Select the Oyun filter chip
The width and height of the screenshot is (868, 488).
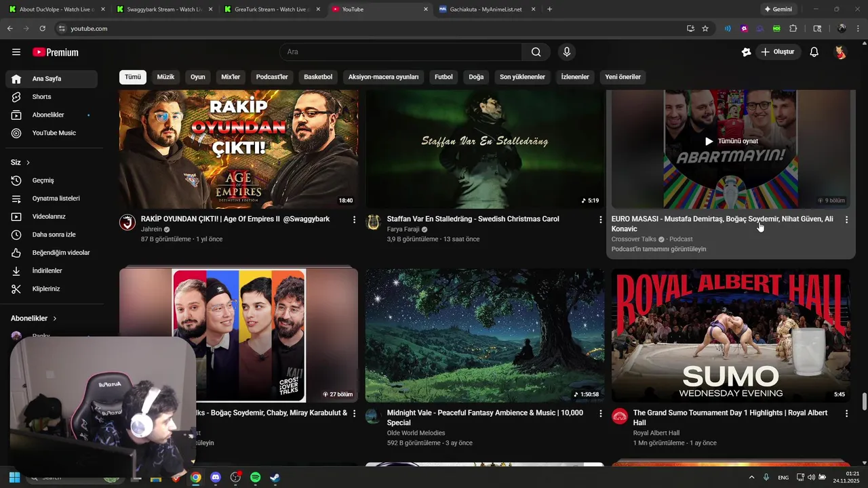(198, 77)
